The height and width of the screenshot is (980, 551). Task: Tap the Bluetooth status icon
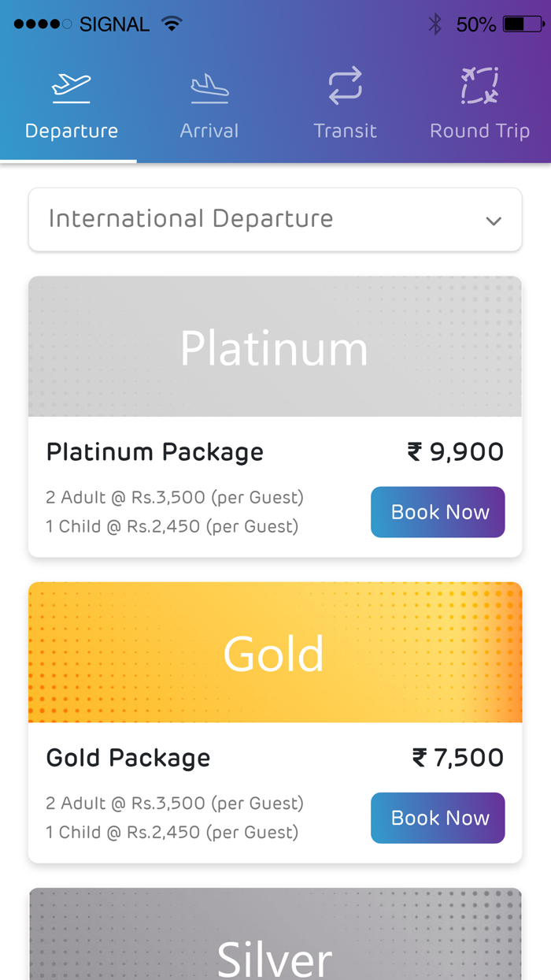(x=435, y=24)
